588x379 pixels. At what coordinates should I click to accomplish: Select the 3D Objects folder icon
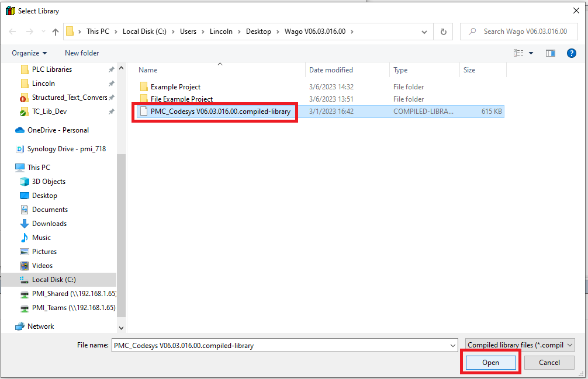click(25, 182)
